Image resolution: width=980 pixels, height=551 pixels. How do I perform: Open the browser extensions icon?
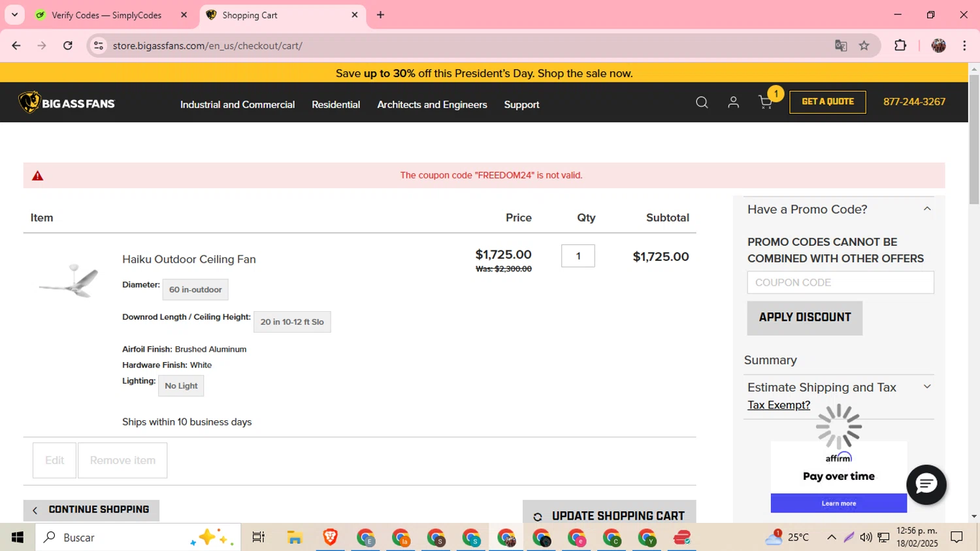pyautogui.click(x=900, y=46)
